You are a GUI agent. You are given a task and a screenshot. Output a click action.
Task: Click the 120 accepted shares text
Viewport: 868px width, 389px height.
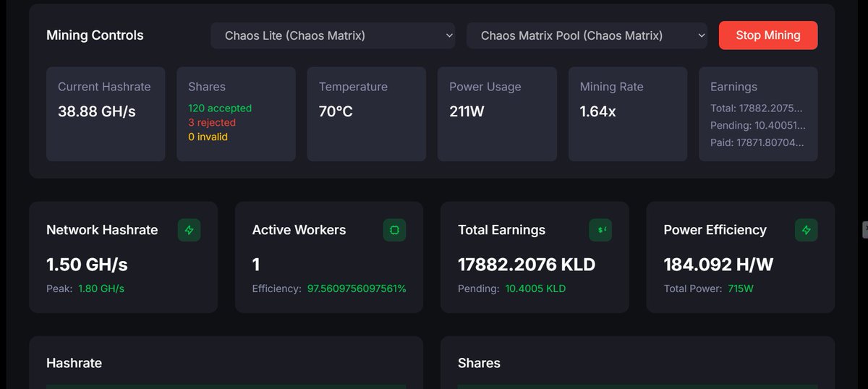(x=220, y=108)
